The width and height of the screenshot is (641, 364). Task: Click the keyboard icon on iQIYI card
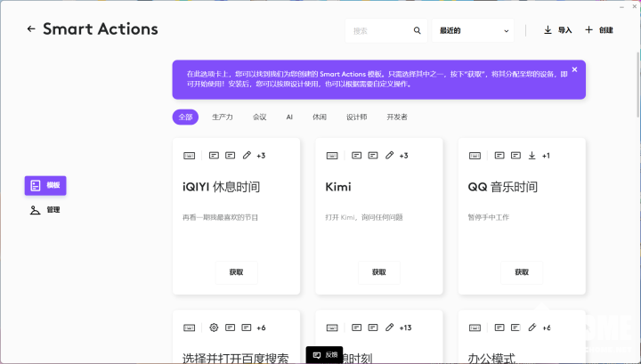190,156
